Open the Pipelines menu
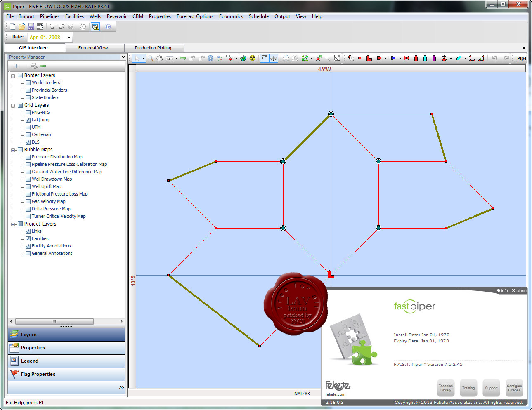The width and height of the screenshot is (532, 410). (x=50, y=16)
